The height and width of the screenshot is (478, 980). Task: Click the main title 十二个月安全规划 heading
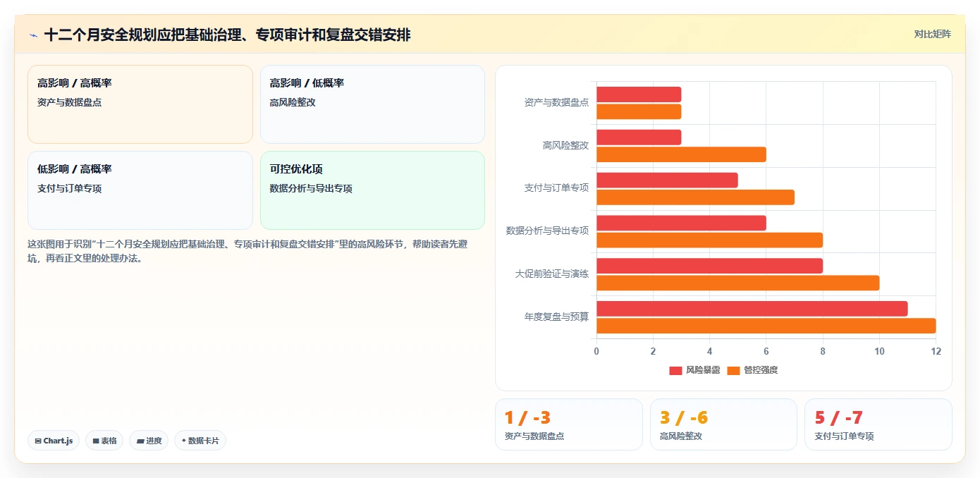(x=227, y=35)
